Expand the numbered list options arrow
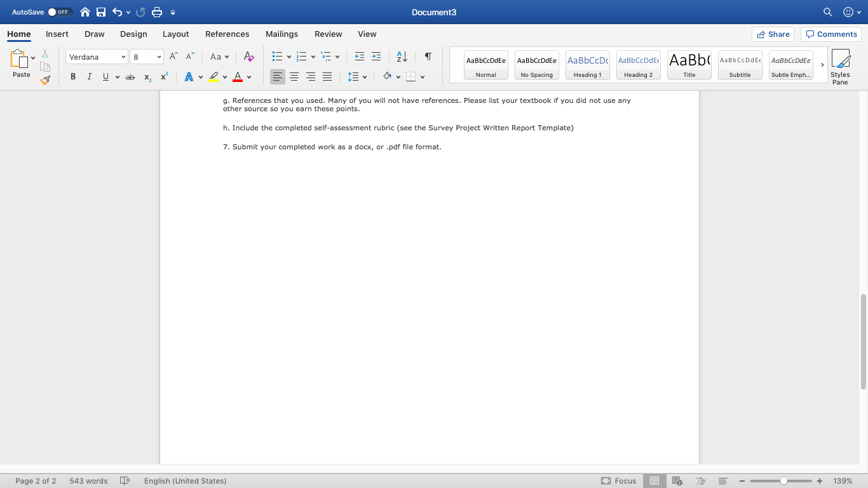Image resolution: width=868 pixels, height=488 pixels. point(313,57)
